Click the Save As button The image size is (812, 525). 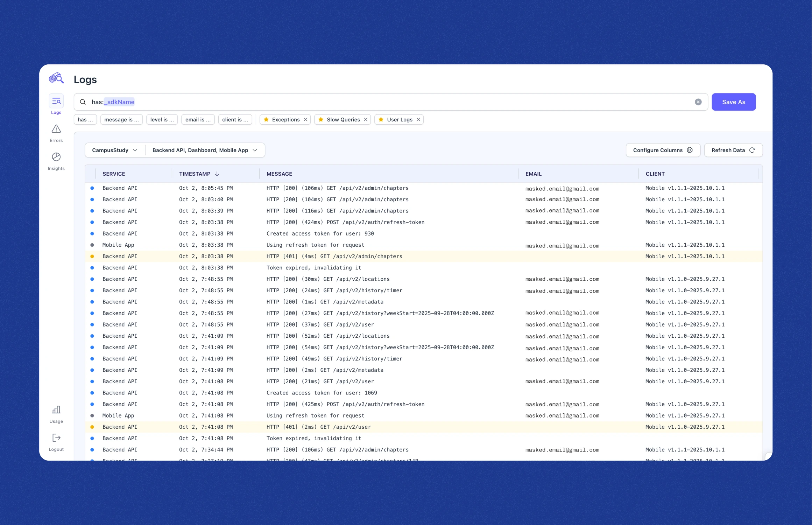pyautogui.click(x=733, y=102)
